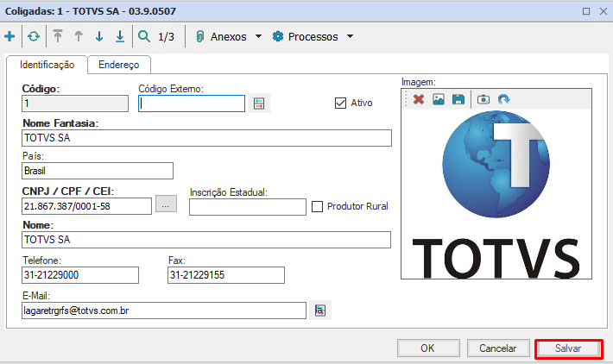This screenshot has height=364, width=613.
Task: Jump to the first record arrow
Action: pyautogui.click(x=58, y=36)
